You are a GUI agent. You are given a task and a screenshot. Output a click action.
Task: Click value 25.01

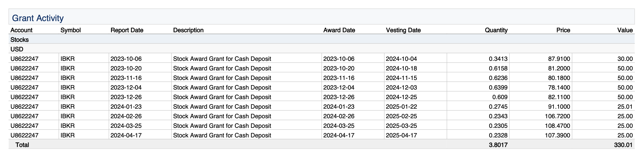625,106
